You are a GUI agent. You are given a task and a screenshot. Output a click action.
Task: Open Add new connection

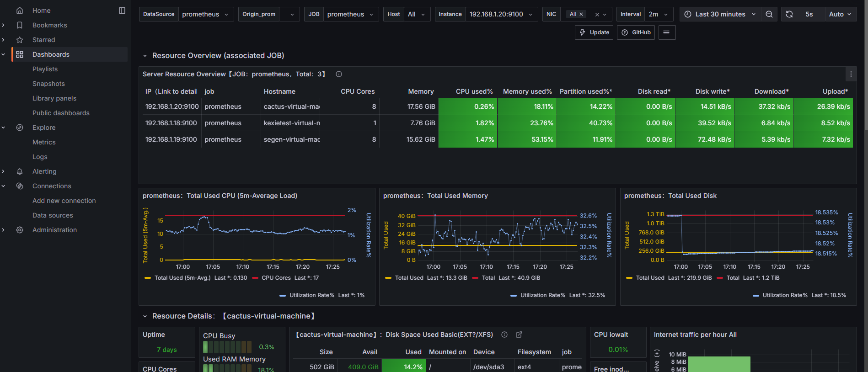[x=64, y=201]
